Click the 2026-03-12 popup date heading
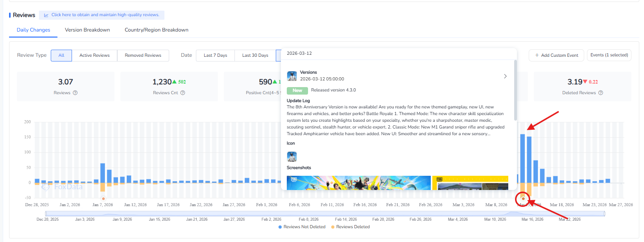The height and width of the screenshot is (242, 644). pyautogui.click(x=299, y=53)
